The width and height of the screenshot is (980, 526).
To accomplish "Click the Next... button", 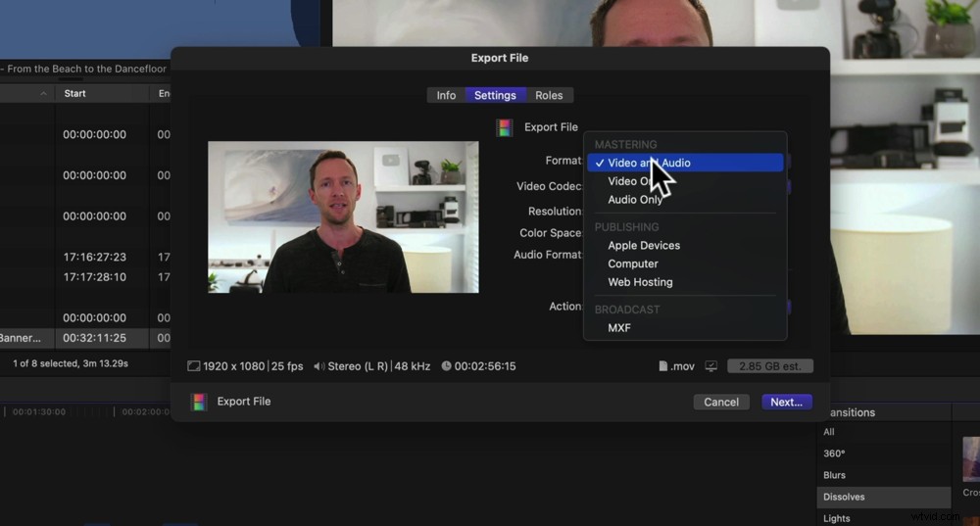I will click(786, 402).
